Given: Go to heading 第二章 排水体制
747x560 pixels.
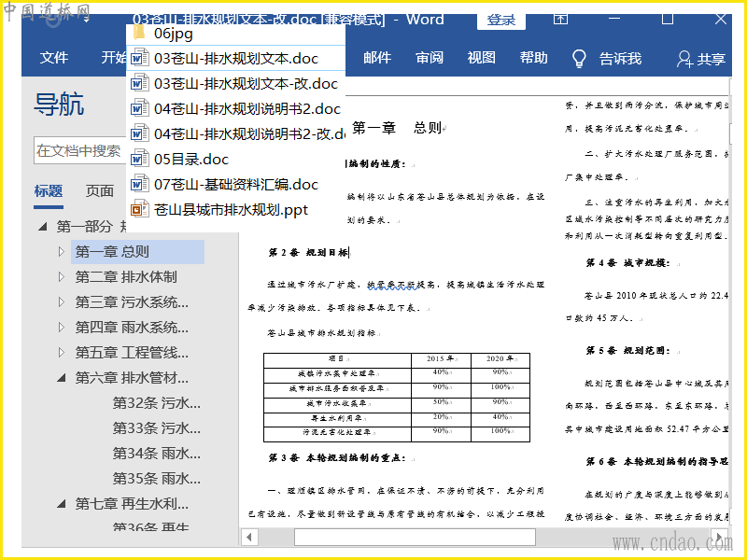Looking at the screenshot, I should click(x=126, y=276).
